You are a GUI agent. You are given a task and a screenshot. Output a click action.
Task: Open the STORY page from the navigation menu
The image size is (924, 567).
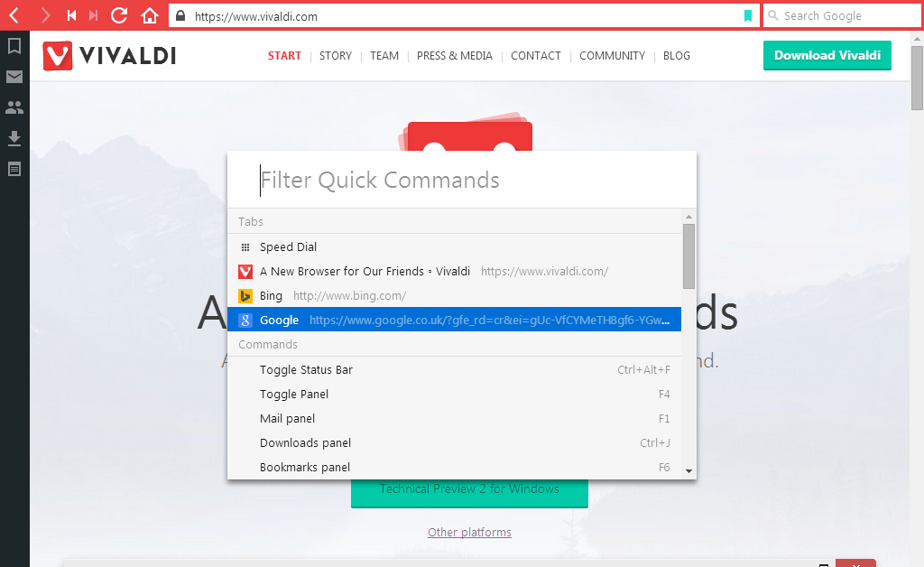pyautogui.click(x=336, y=56)
